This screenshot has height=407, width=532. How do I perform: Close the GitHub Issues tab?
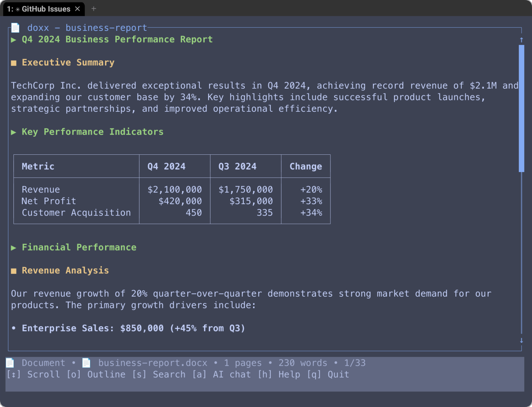pyautogui.click(x=77, y=9)
